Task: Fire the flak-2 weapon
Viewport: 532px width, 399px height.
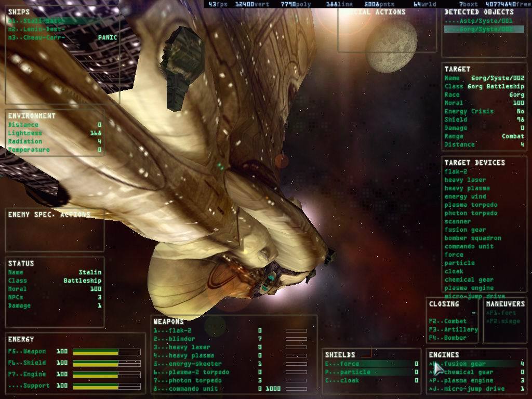Action: [x=180, y=330]
